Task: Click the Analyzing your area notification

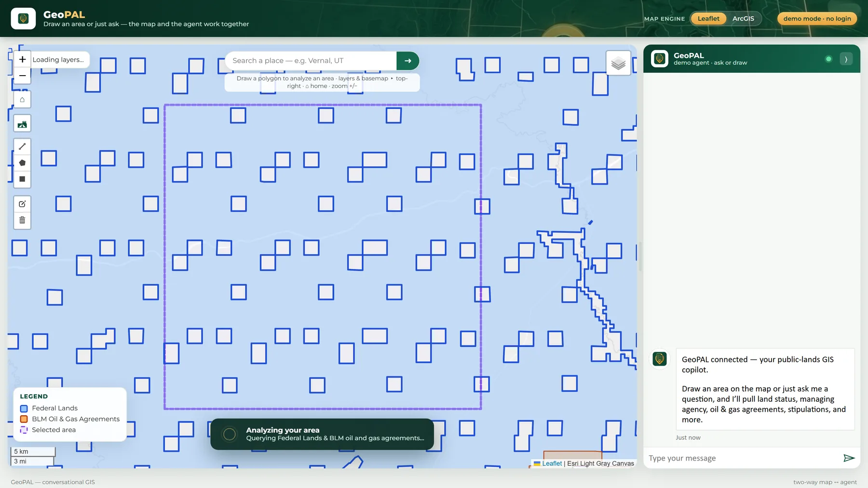Action: click(322, 434)
